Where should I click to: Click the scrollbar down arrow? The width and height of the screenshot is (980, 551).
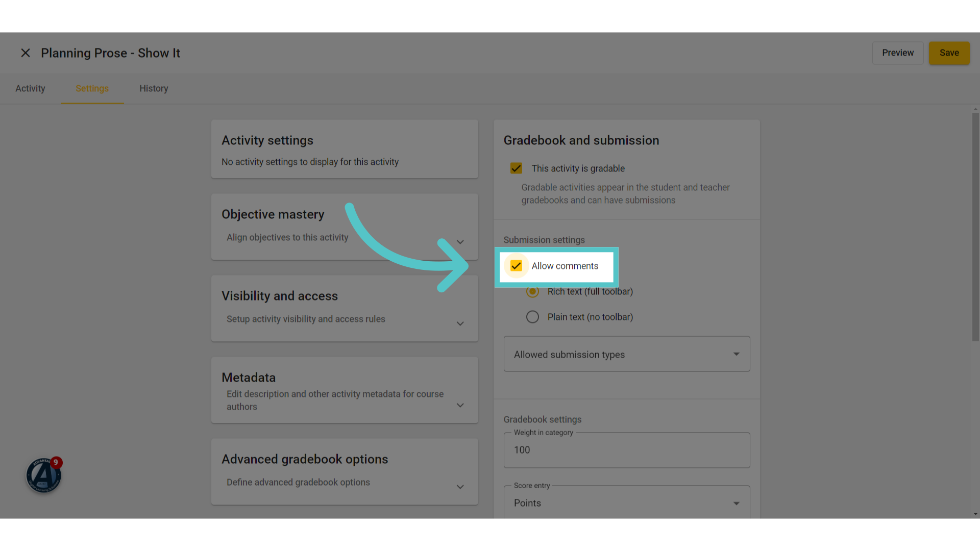point(975,514)
